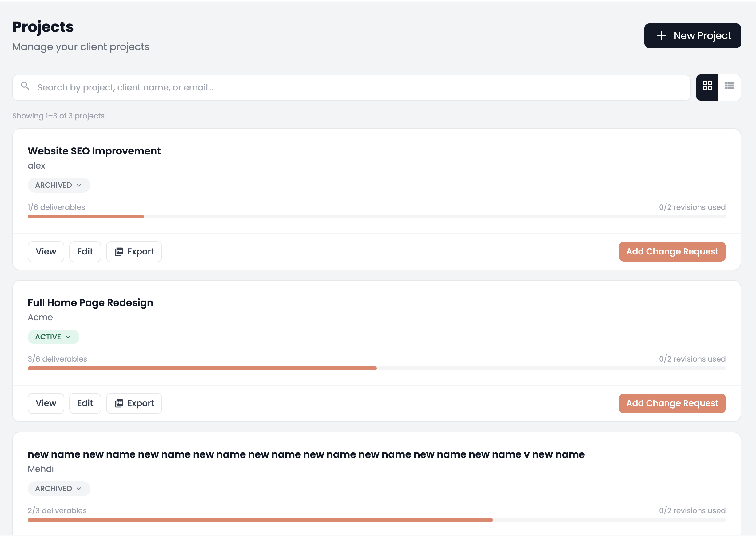Open the long 'new name' project title

coord(306,455)
